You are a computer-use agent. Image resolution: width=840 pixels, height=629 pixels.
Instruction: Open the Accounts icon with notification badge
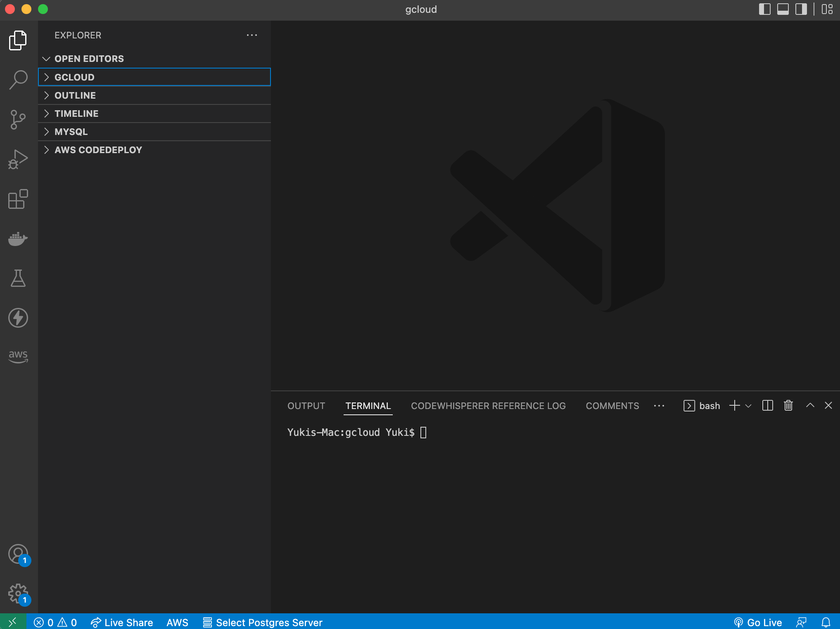pos(18,554)
